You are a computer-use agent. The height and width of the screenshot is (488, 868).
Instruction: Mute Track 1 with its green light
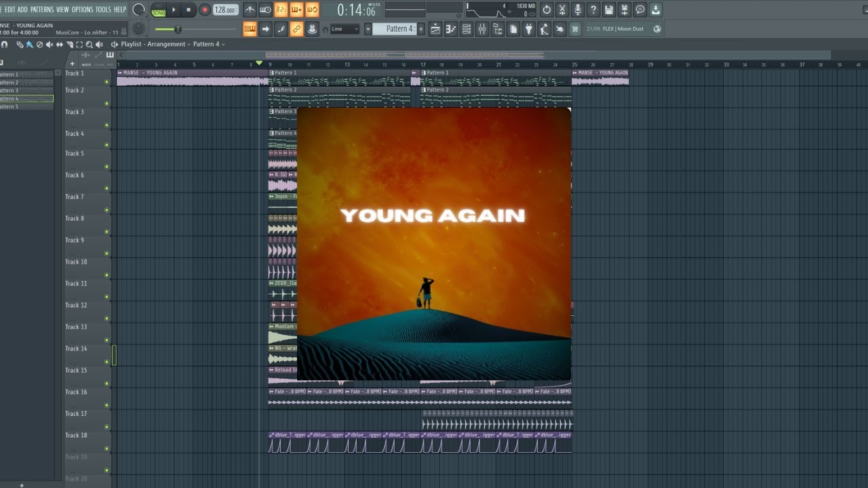pyautogui.click(x=106, y=82)
